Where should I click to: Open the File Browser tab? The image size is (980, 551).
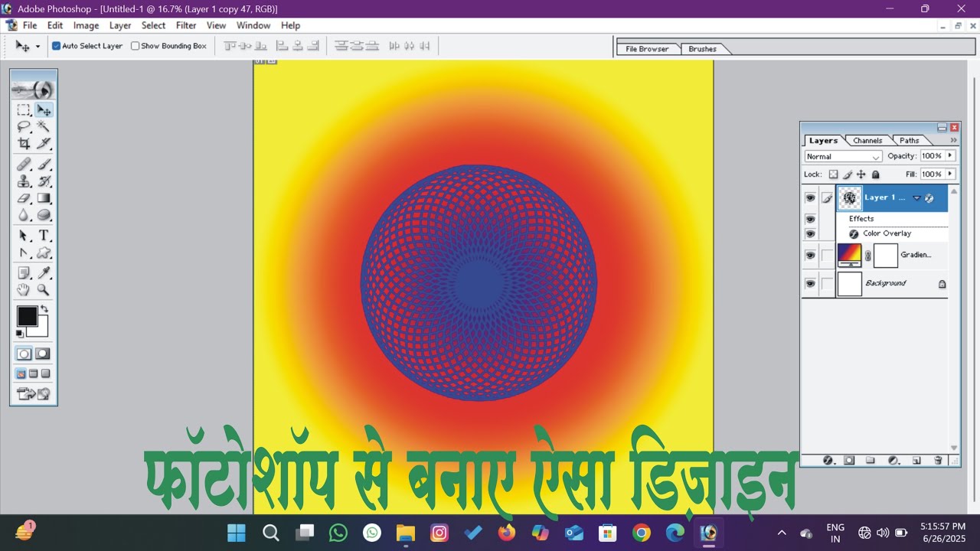click(x=647, y=49)
